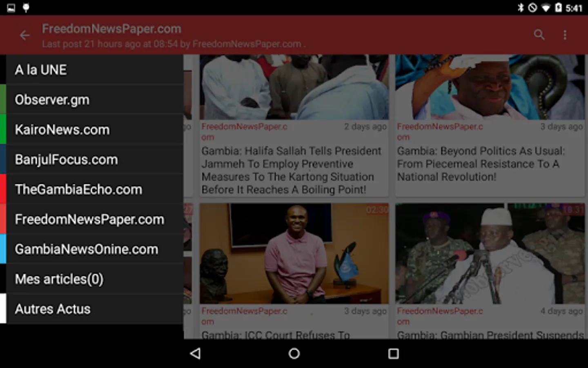Screen dimensions: 588x368
Task: Read the Beyond Politics As Usual article
Action: 489,164
